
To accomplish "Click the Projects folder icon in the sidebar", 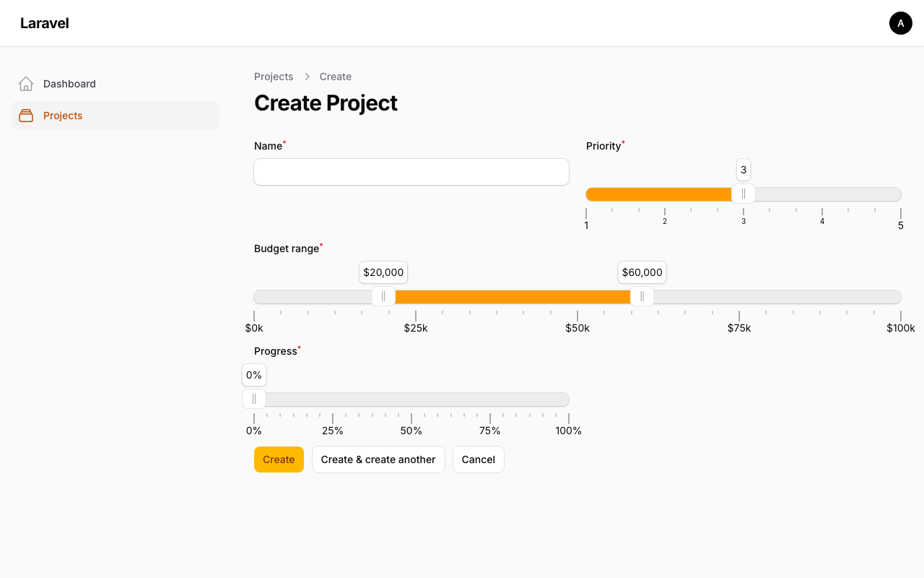I will [26, 115].
